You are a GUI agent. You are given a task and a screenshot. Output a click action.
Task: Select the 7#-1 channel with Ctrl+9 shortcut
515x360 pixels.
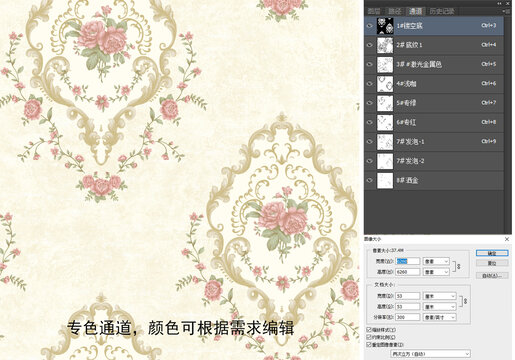coord(434,142)
